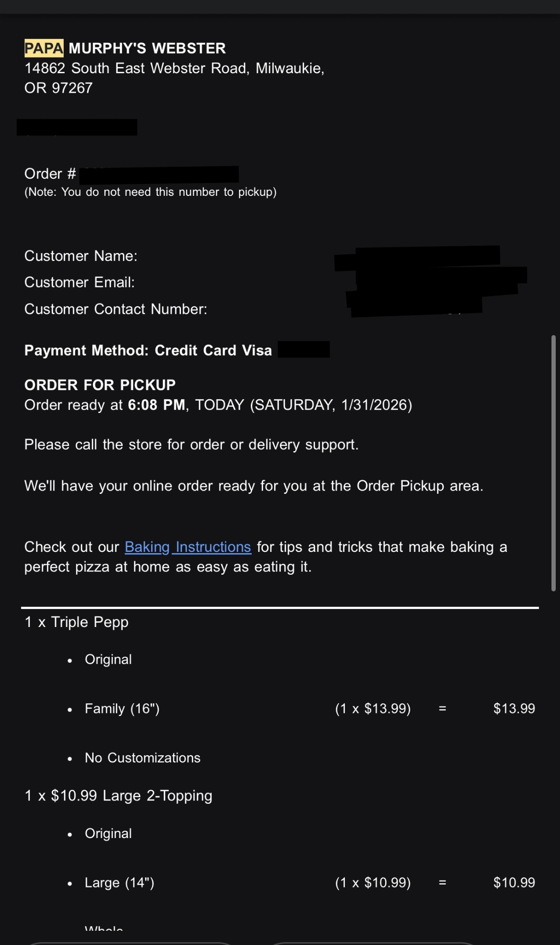Click the 1 x Triple Pepp item

pyautogui.click(x=76, y=622)
